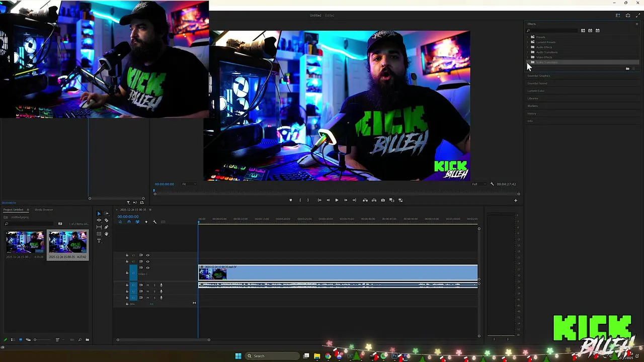
Task: Click the timeline wrench display settings icon
Action: tap(154, 222)
